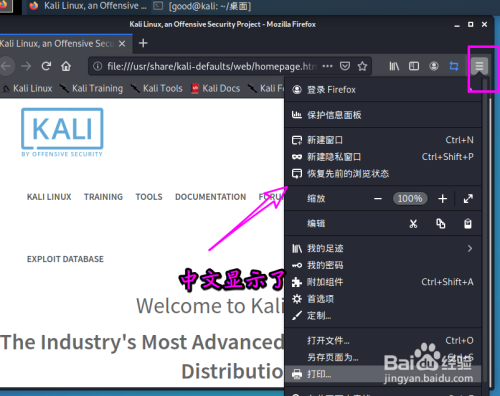Select 新建窗口 menu entry

[383, 140]
